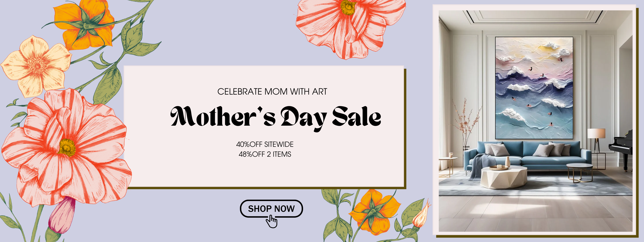Select the CELEBRATE MOM WITH ART text
The width and height of the screenshot is (644, 242).
[272, 92]
